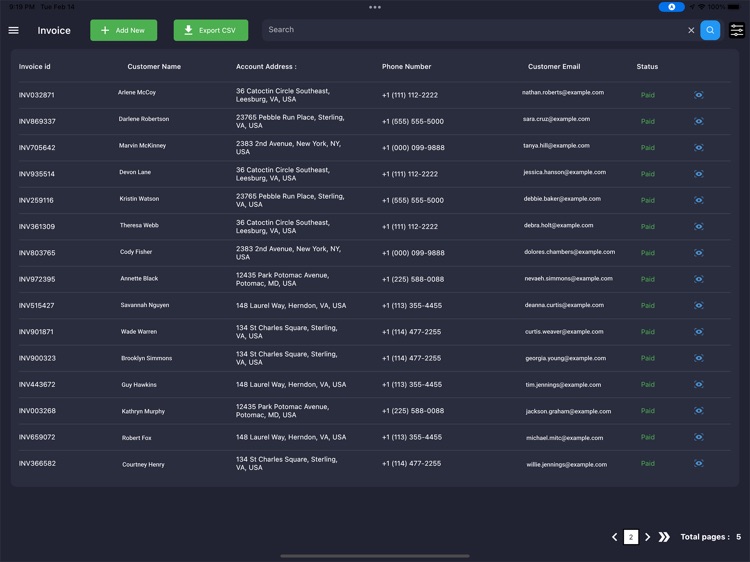View invoice INV032871 with eye icon
This screenshot has height=562, width=750.
[x=698, y=95]
